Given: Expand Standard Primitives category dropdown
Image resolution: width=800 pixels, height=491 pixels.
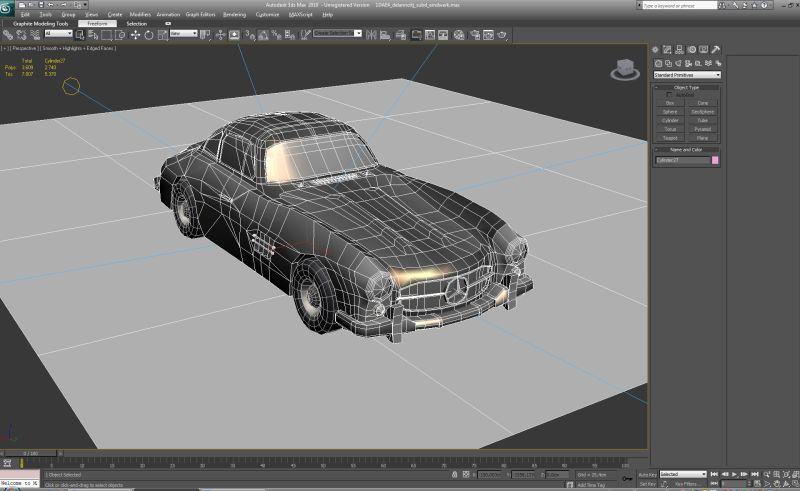Looking at the screenshot, I should 687,75.
